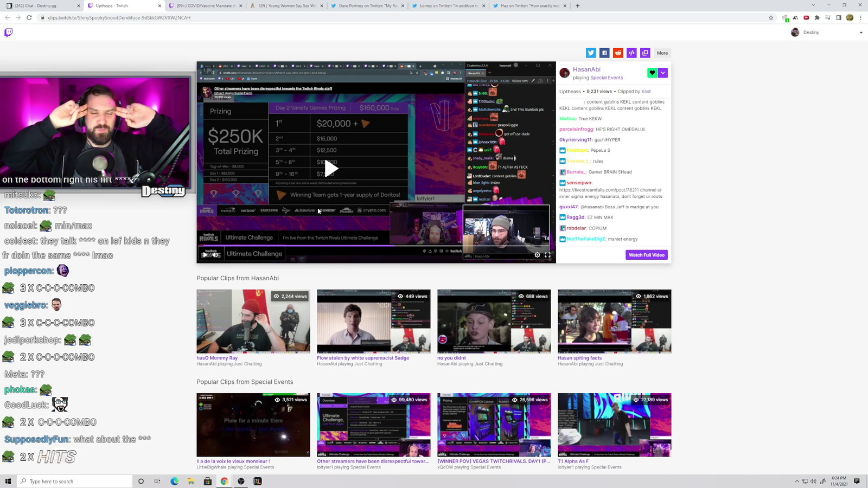This screenshot has height=488, width=868.
Task: Play the clip with center play button
Action: (331, 169)
